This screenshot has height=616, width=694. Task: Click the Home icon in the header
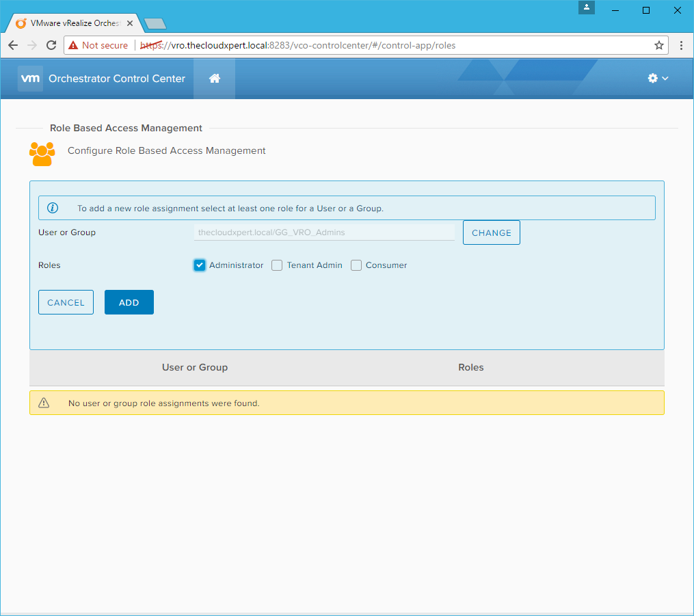pos(214,79)
